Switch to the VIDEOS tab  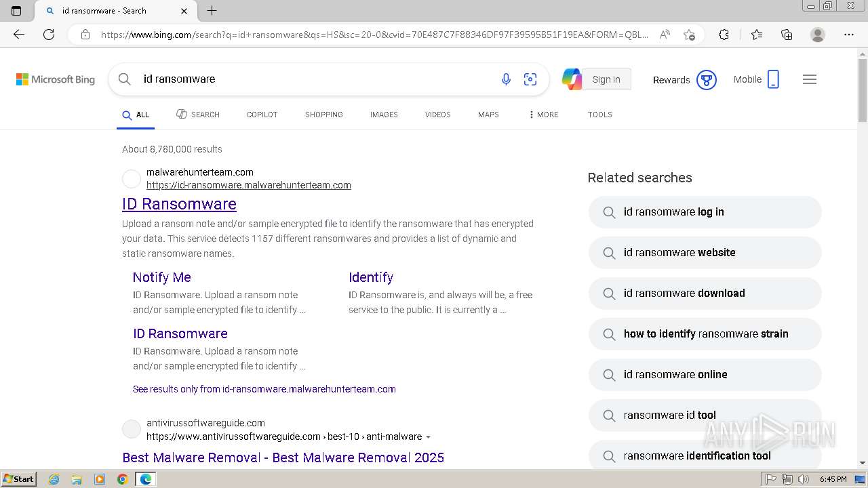click(x=438, y=115)
